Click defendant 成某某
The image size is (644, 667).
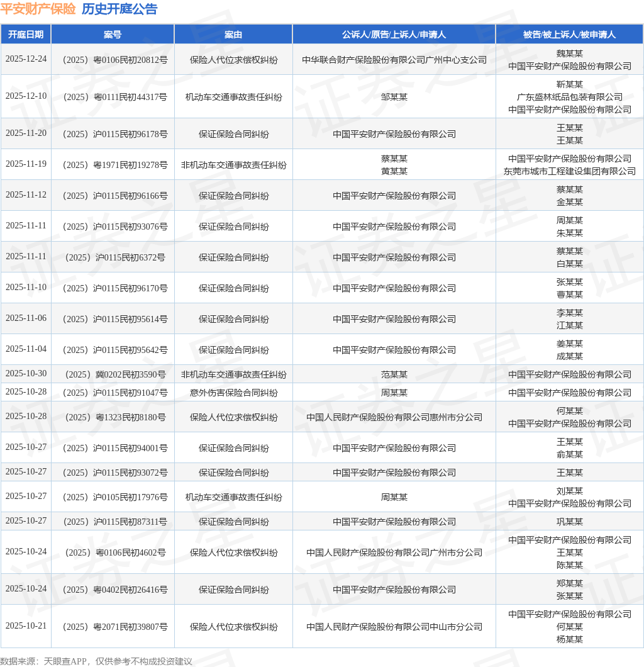click(570, 357)
